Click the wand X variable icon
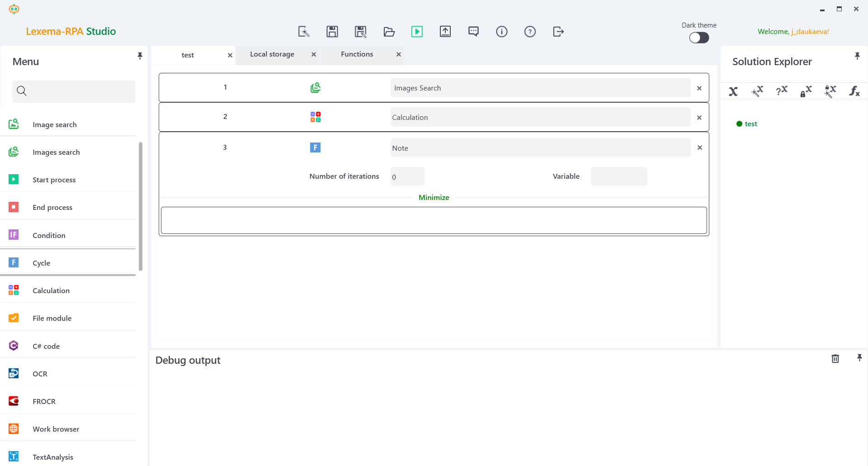868x466 pixels. click(x=758, y=91)
